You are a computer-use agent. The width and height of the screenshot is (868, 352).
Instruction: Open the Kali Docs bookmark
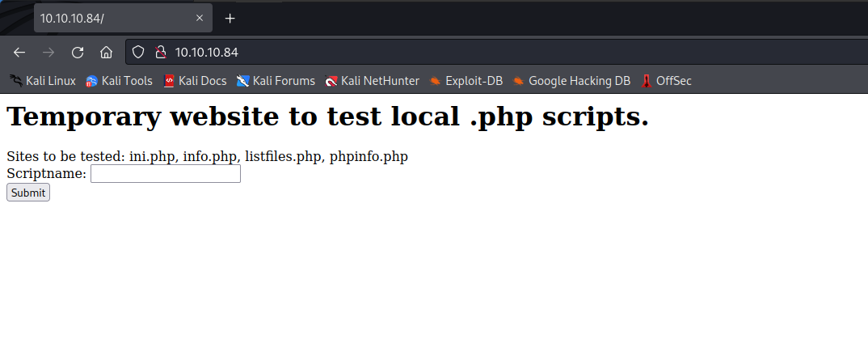pos(194,81)
